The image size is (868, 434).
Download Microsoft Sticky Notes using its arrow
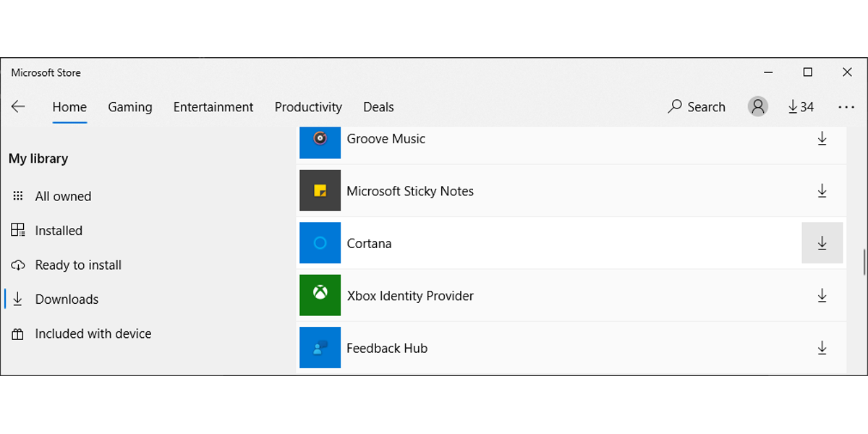tap(822, 191)
